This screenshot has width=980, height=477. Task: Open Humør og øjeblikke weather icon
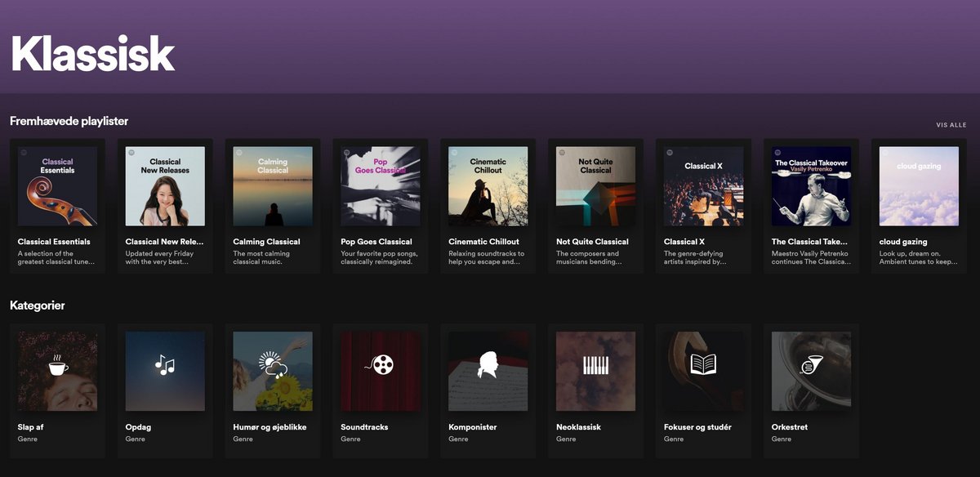click(x=273, y=365)
